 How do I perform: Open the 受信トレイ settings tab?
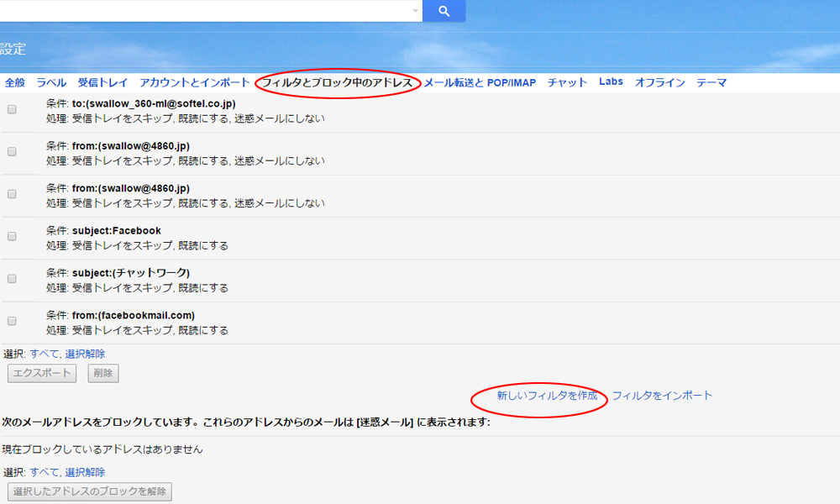tap(102, 82)
